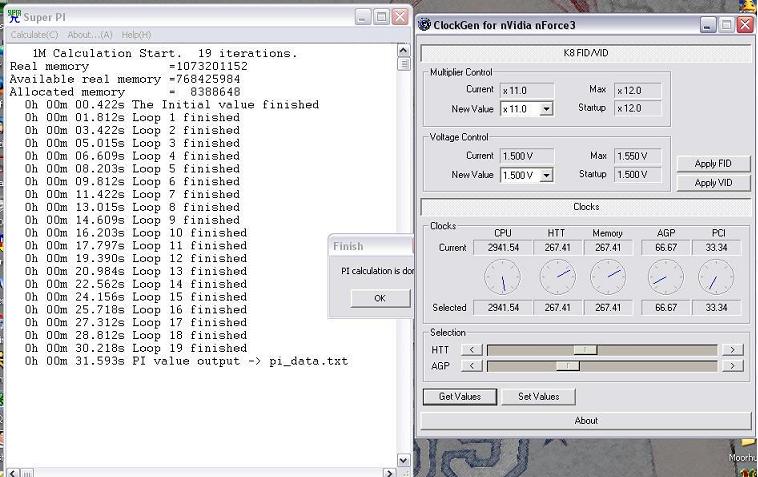The width and height of the screenshot is (758, 477).
Task: Click the Super PI scroll up arrow
Action: [404, 50]
